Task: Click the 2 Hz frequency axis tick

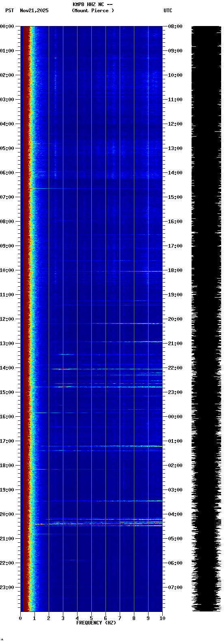Action: (49, 618)
